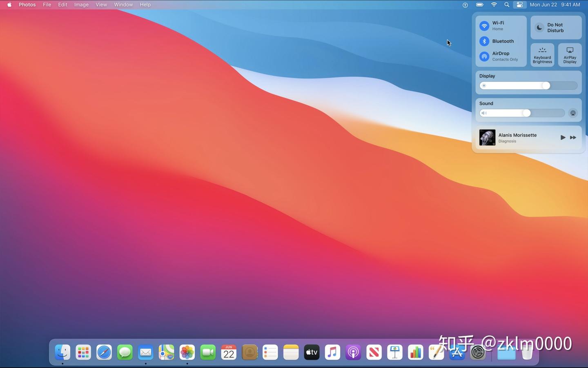Open Spotlight search in the menu bar
The width and height of the screenshot is (588, 368).
pyautogui.click(x=506, y=4)
